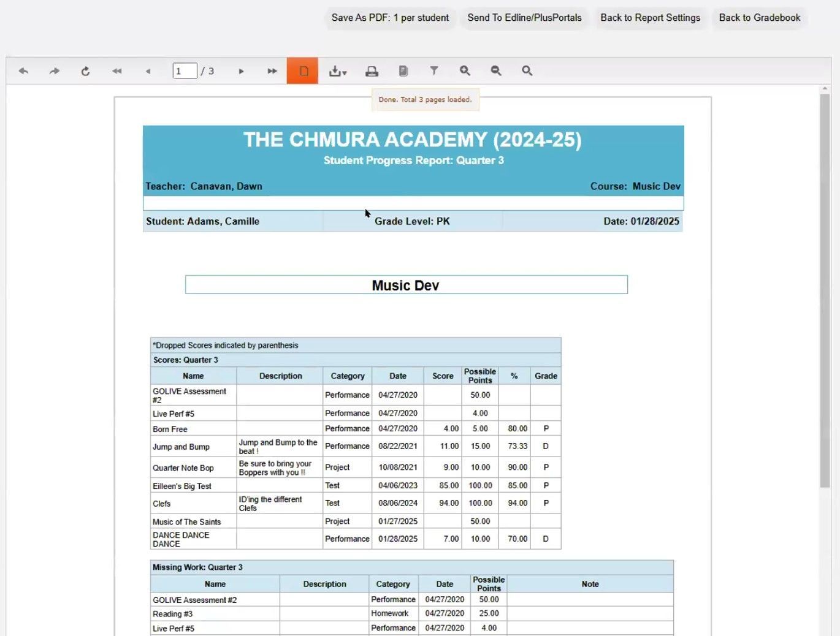Go to the next page

tap(242, 70)
